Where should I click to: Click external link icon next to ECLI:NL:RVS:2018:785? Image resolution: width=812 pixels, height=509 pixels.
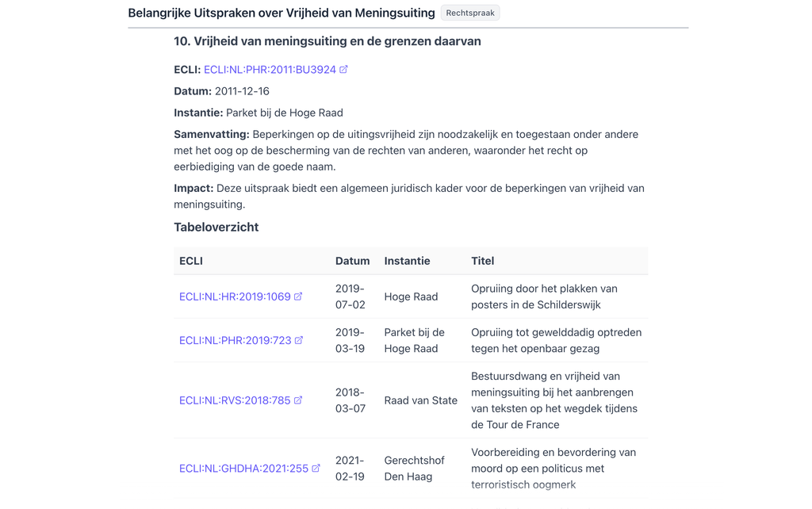coord(298,400)
